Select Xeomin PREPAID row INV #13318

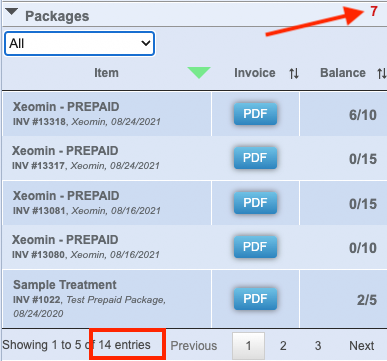pyautogui.click(x=195, y=114)
